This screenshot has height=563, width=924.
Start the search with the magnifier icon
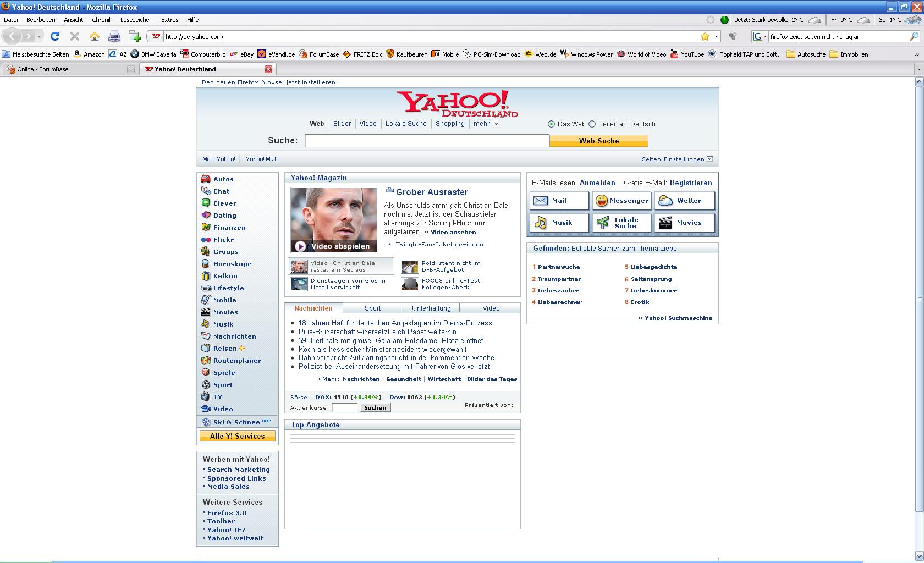pyautogui.click(x=915, y=36)
